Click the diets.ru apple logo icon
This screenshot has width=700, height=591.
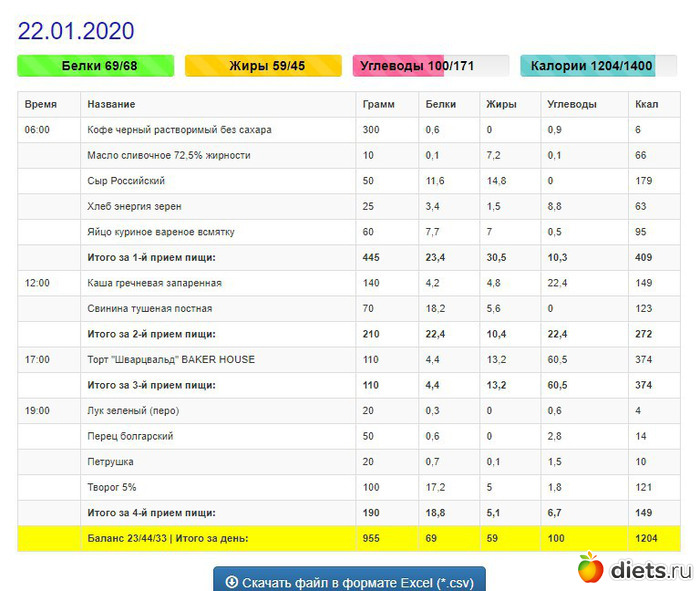(x=590, y=569)
